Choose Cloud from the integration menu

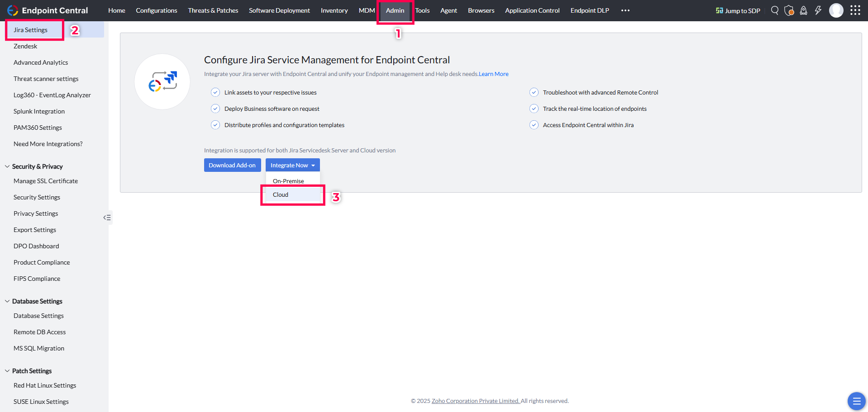pos(293,194)
